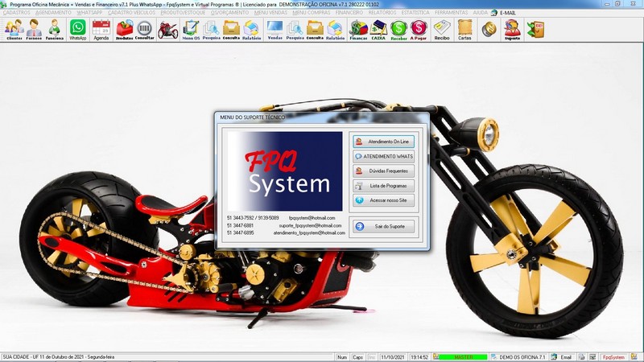The width and height of the screenshot is (644, 362).
Task: Click the Relatório printer icon beside Finanças
Action: 335,30
